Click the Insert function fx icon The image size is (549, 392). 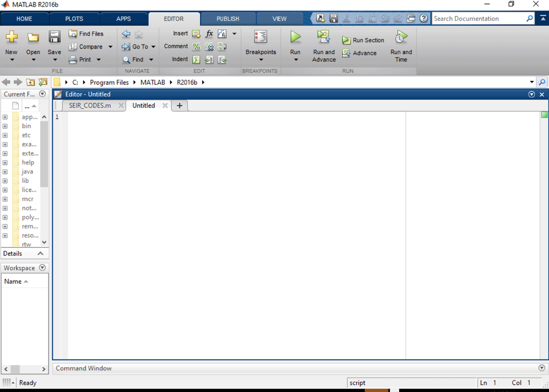[209, 34]
